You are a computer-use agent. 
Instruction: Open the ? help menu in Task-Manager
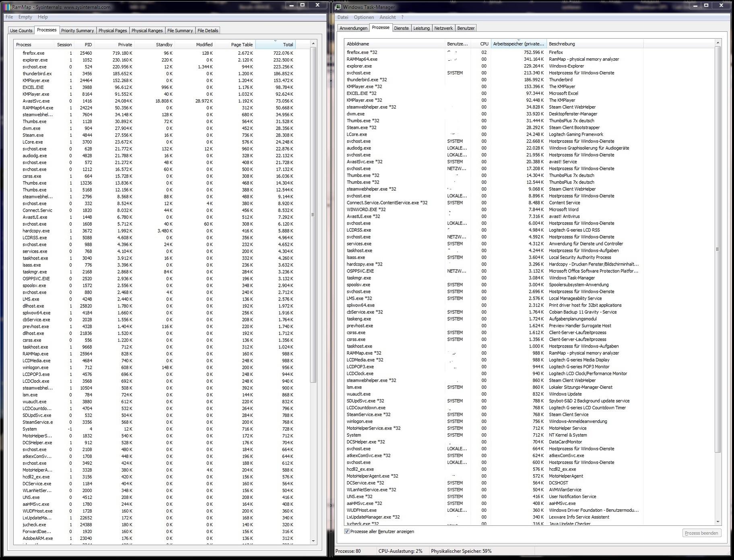click(x=402, y=17)
